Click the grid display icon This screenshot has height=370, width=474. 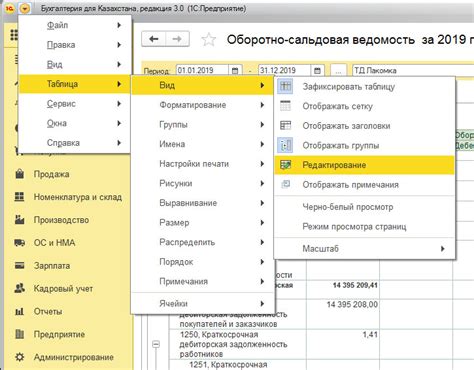(285, 106)
